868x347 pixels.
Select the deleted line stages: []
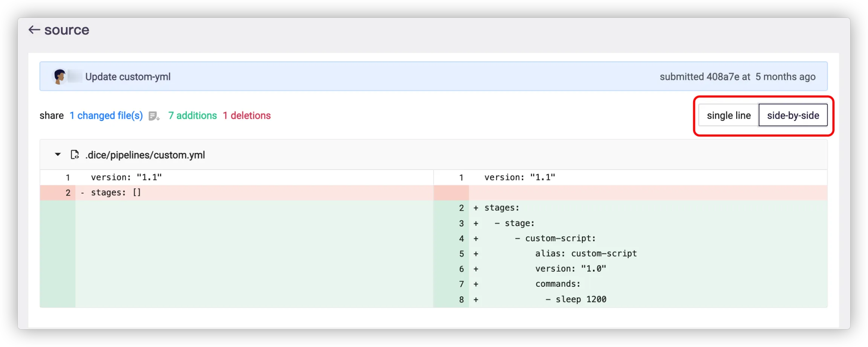pyautogui.click(x=116, y=193)
